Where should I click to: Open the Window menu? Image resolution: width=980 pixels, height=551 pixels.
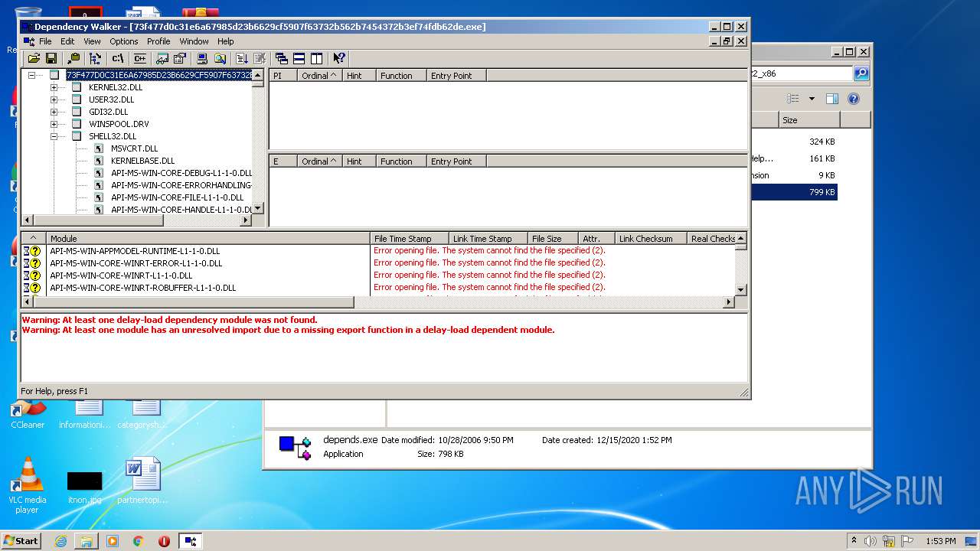194,41
